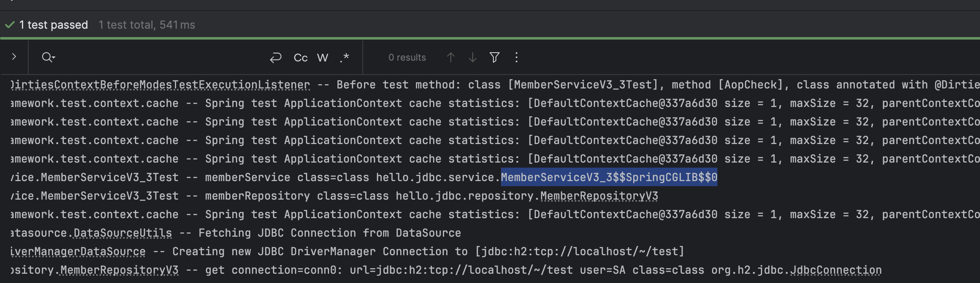Click "Fetching JDBC Connection from DataSource" text

pyautogui.click(x=329, y=233)
